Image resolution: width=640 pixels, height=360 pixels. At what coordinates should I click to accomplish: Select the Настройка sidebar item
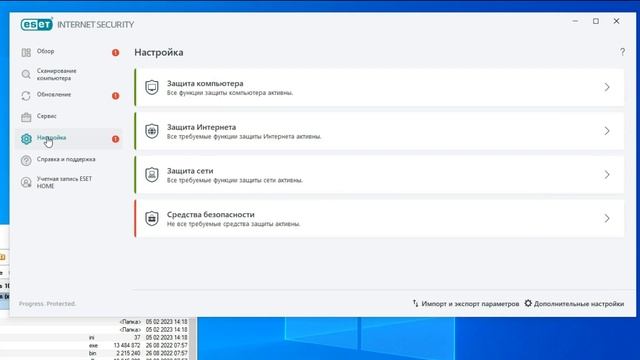point(69,138)
